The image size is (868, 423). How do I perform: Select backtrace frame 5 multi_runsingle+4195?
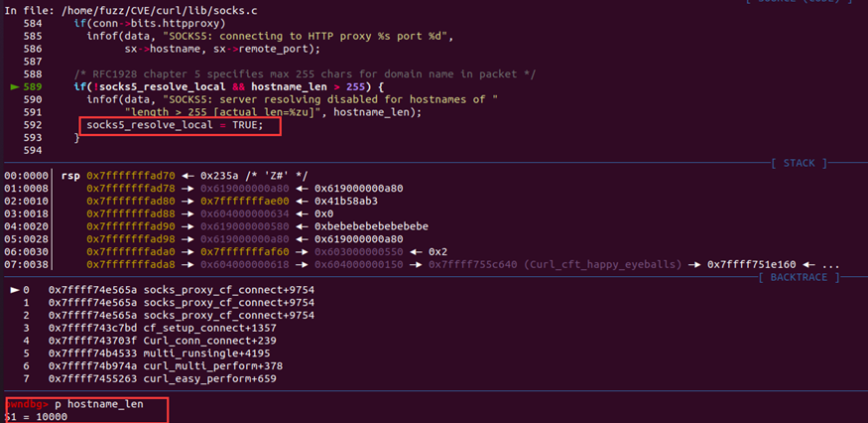[x=194, y=352]
